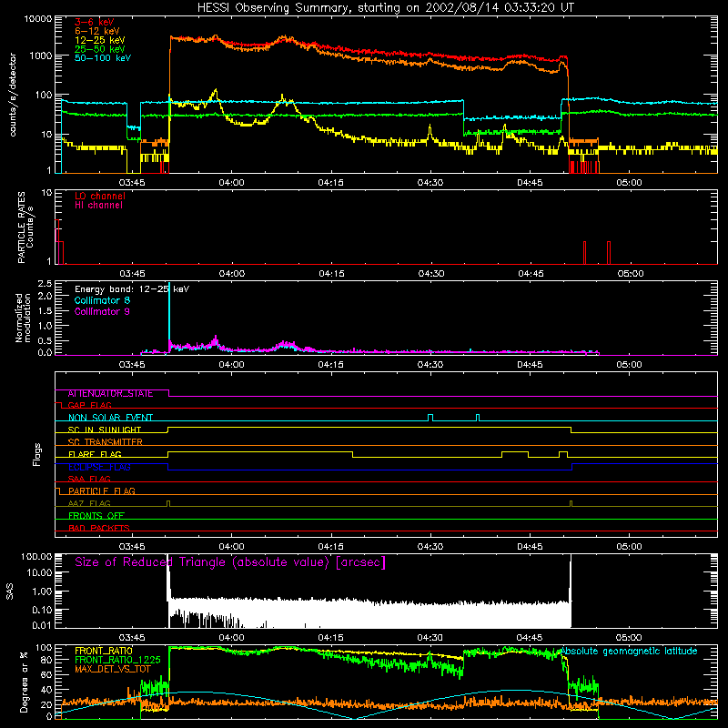Select the FRONT_RATIO_1225 legend entry

tap(117, 660)
